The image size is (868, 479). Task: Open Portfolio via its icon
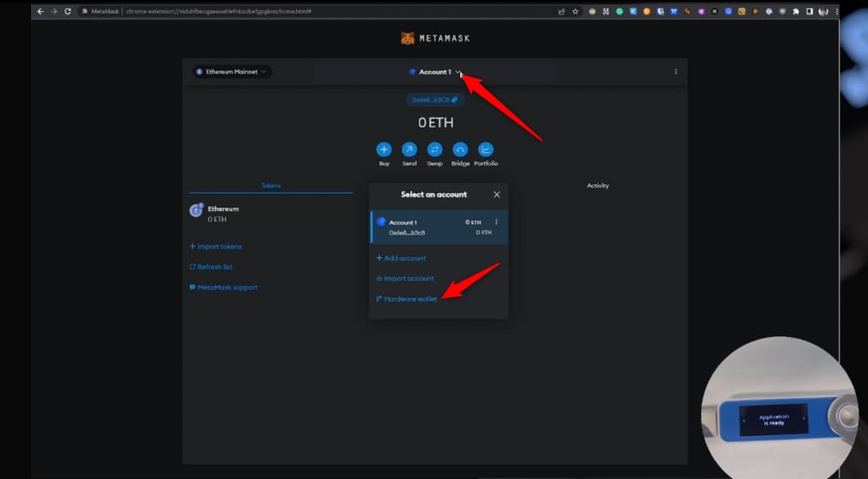486,149
